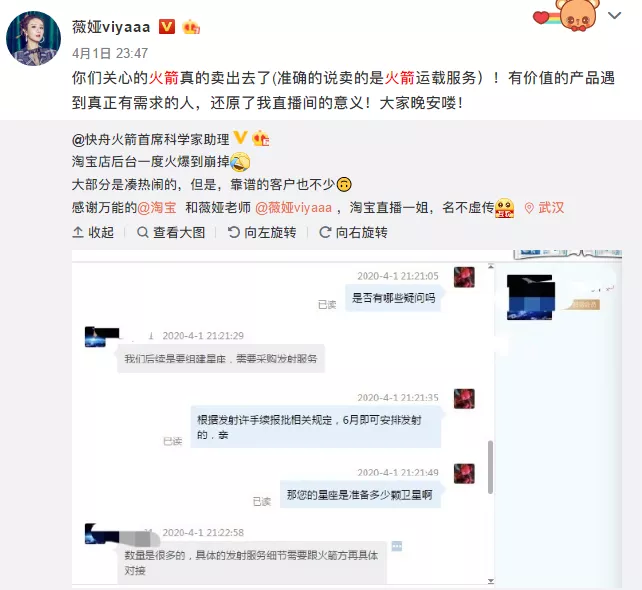Open 查看大图 to view full image

click(171, 233)
